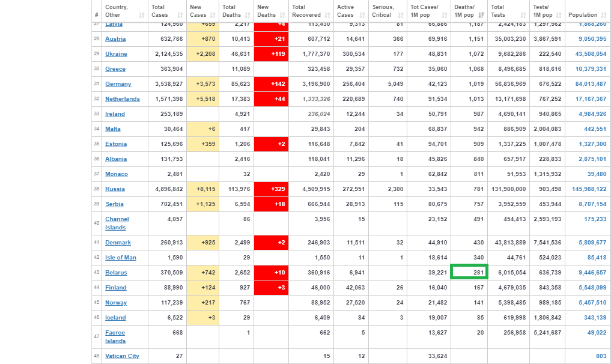
Task: Select Norway total deaths 767
Action: point(245,302)
